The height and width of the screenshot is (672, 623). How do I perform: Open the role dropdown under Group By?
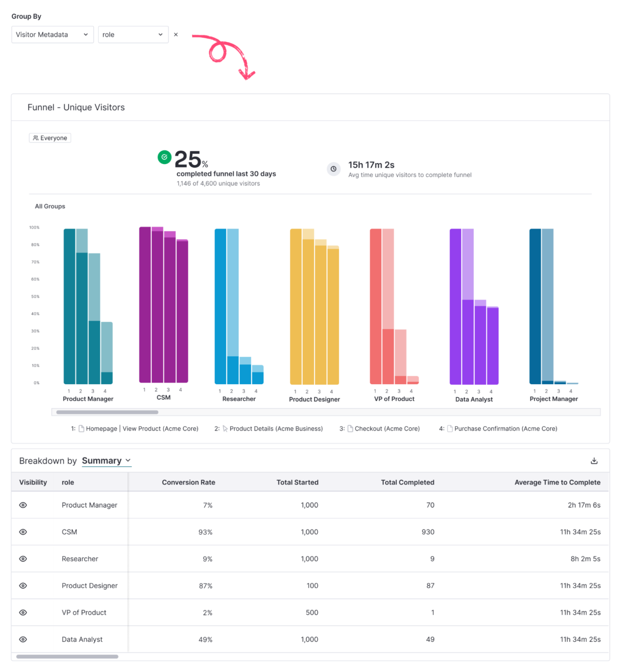(x=133, y=34)
